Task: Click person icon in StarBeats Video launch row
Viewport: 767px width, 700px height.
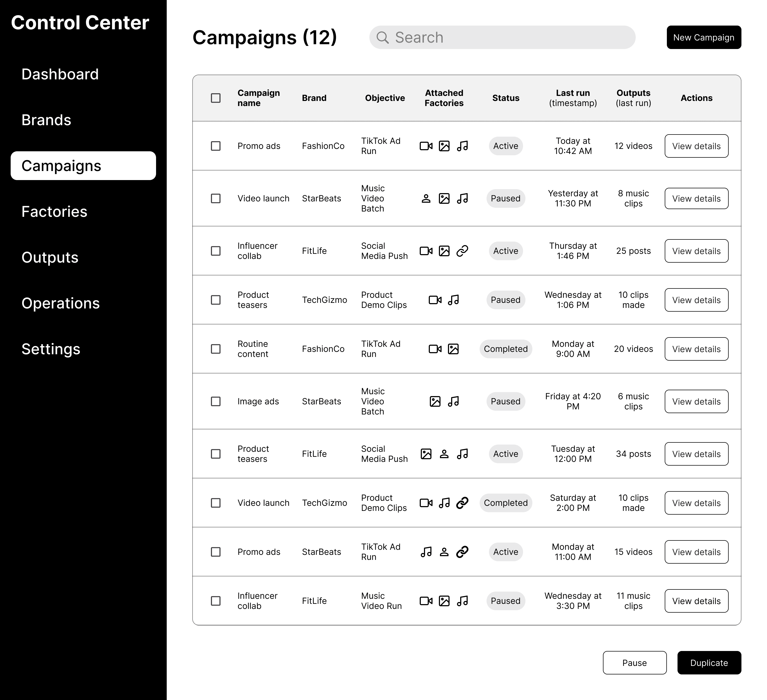Action: click(x=426, y=199)
